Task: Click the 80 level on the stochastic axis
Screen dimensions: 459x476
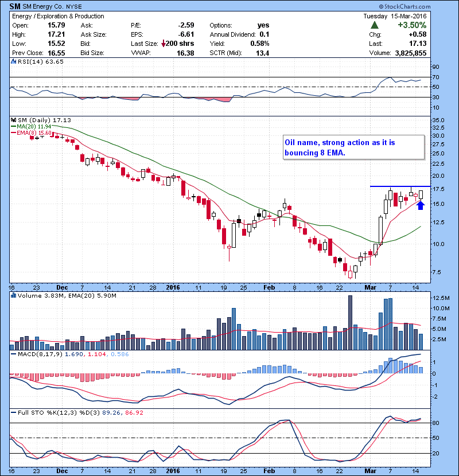Action: click(x=435, y=423)
